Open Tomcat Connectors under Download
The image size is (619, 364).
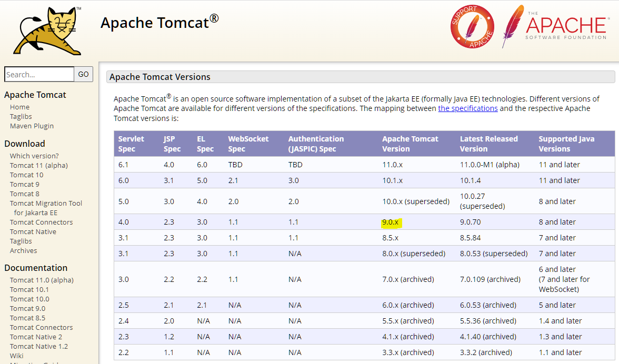pyautogui.click(x=42, y=222)
